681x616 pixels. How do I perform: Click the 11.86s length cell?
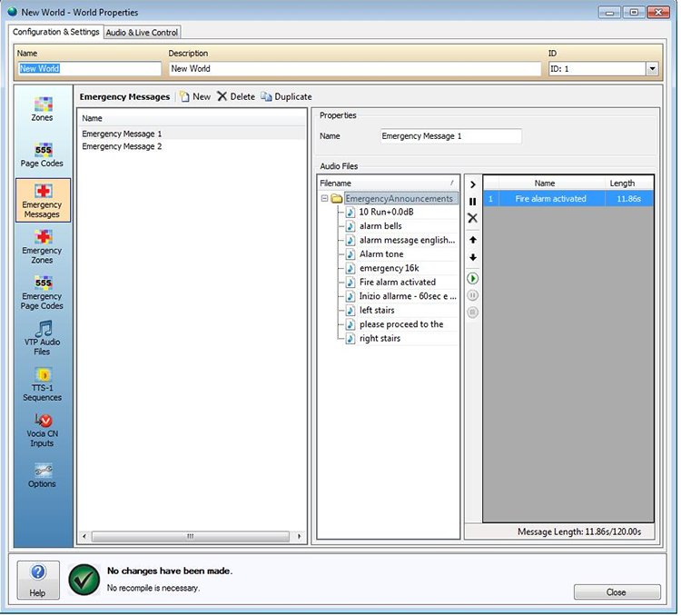629,199
